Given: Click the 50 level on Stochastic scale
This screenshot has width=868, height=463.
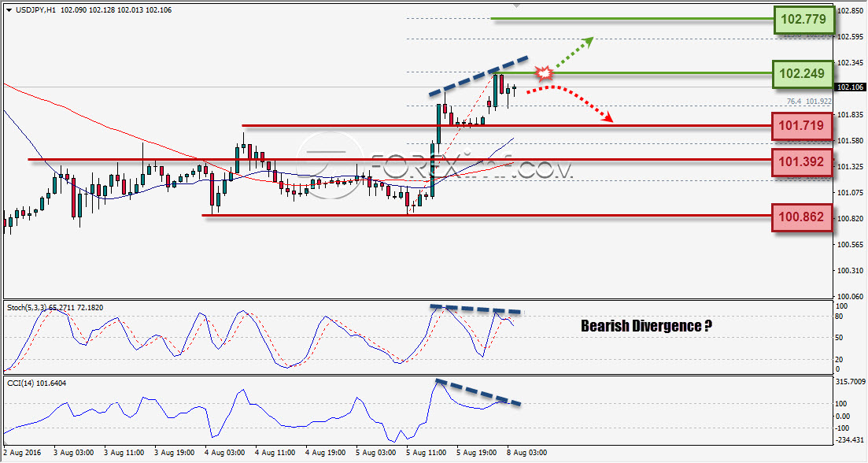Looking at the screenshot, I should coord(840,337).
